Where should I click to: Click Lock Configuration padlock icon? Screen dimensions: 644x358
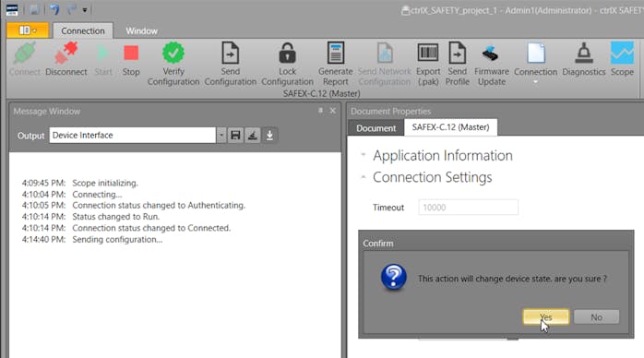[288, 53]
